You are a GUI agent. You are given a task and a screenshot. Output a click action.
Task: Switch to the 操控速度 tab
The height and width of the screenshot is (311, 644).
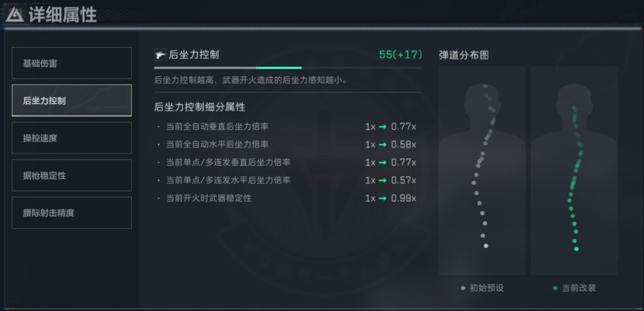72,138
